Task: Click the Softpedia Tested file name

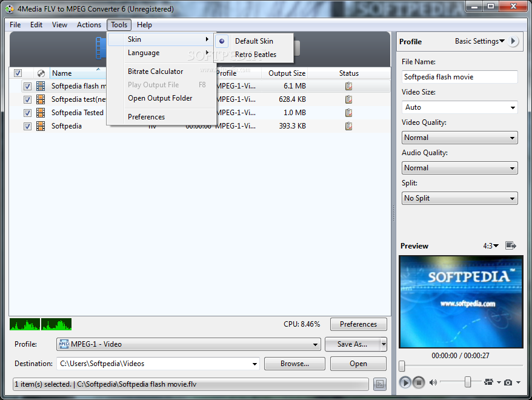Action: (78, 113)
